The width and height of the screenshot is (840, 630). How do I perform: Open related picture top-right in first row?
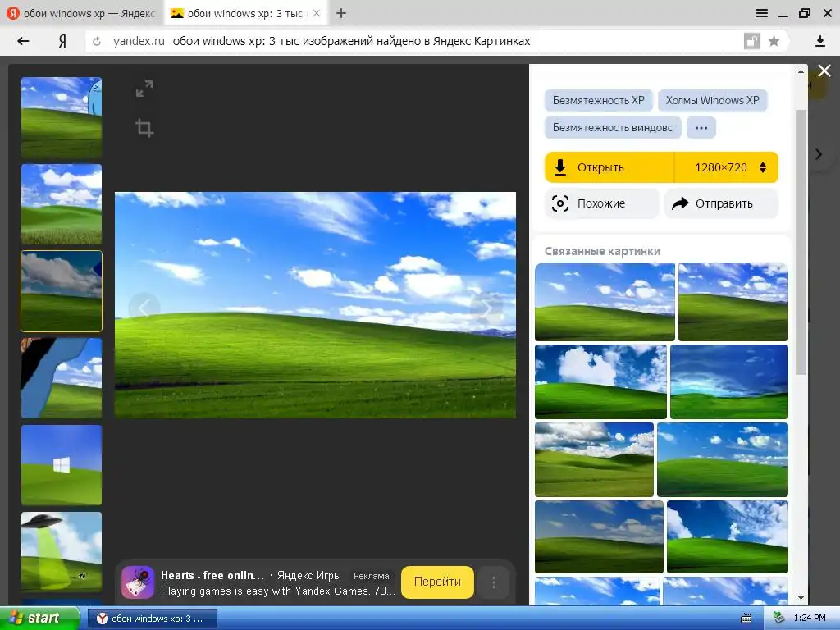(x=733, y=302)
